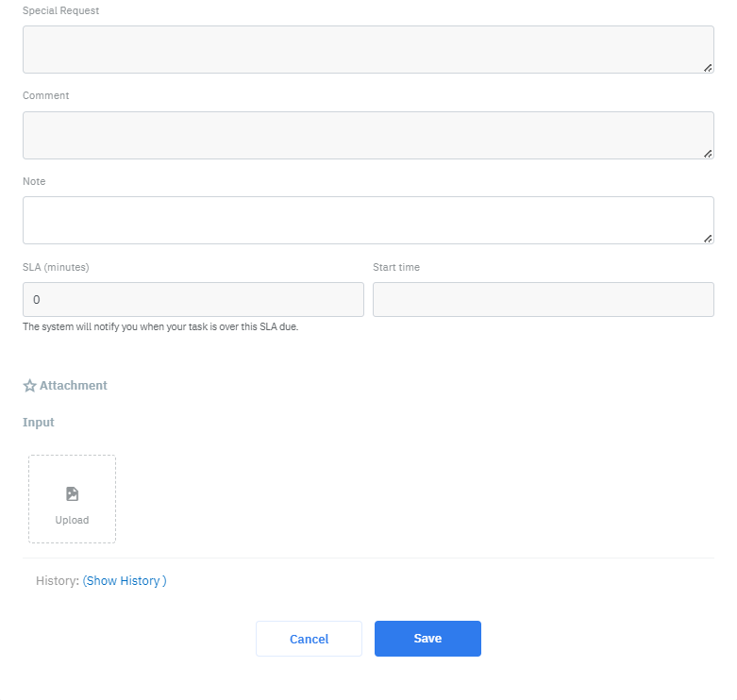Click the Upload text in dashed box
737x700 pixels.
(72, 520)
